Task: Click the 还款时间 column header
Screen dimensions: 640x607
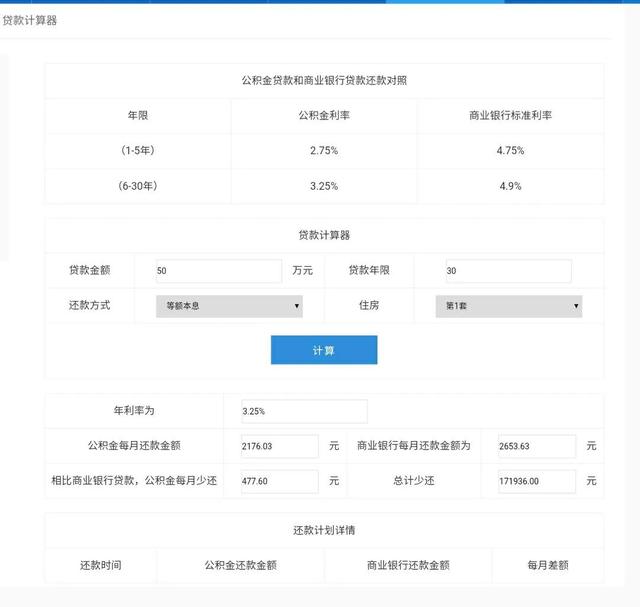Action: [x=100, y=565]
